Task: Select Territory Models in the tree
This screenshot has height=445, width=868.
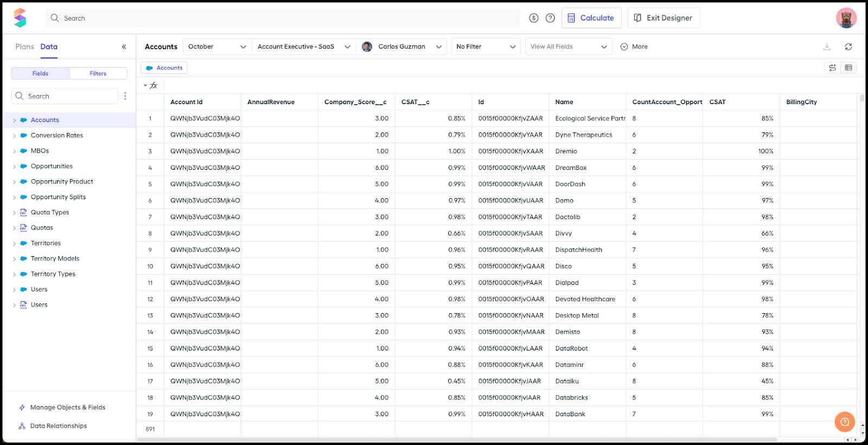Action: coord(55,258)
